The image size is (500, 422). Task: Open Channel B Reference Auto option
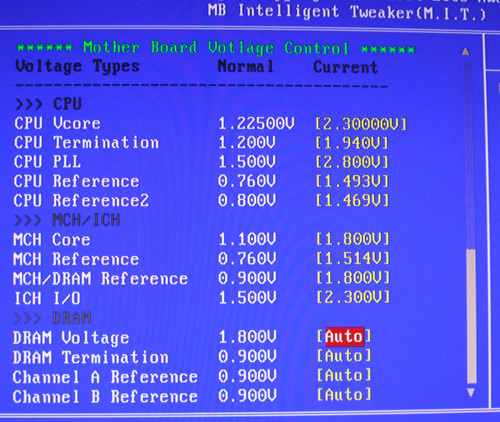point(344,395)
